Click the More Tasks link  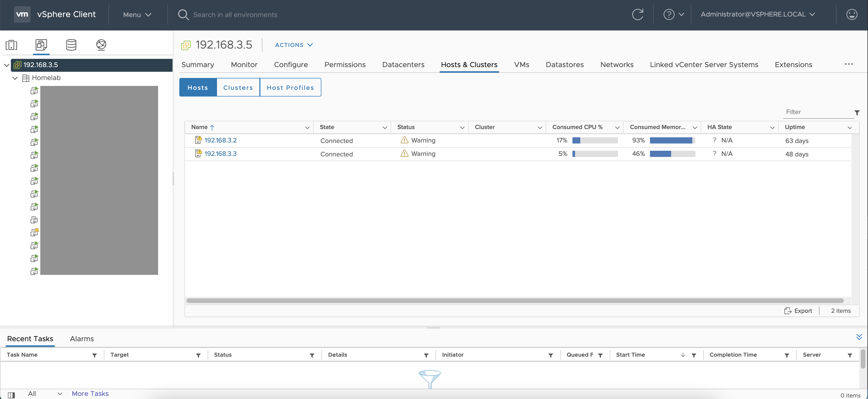click(x=90, y=393)
